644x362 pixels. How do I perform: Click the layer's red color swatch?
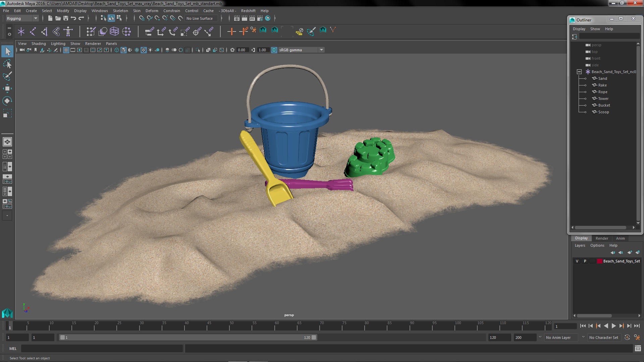tap(599, 261)
